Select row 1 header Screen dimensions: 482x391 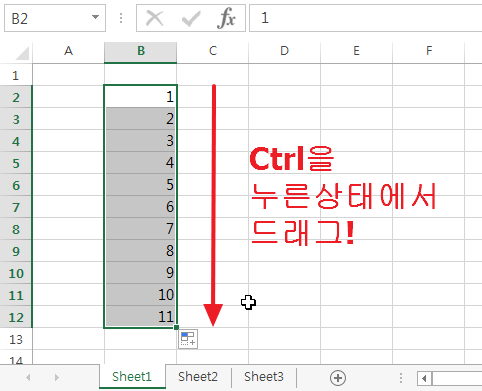click(16, 75)
